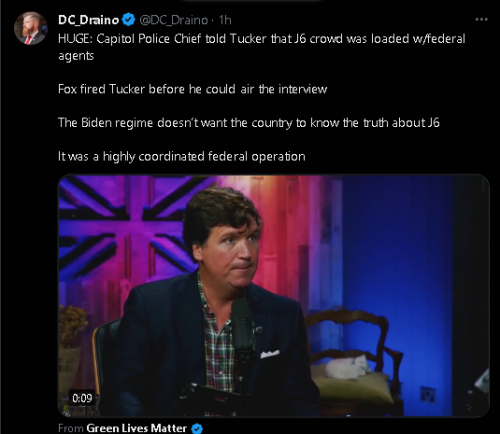500x434 pixels.
Task: Click 'It was a highly coordinated federal operation'
Action: (x=182, y=156)
